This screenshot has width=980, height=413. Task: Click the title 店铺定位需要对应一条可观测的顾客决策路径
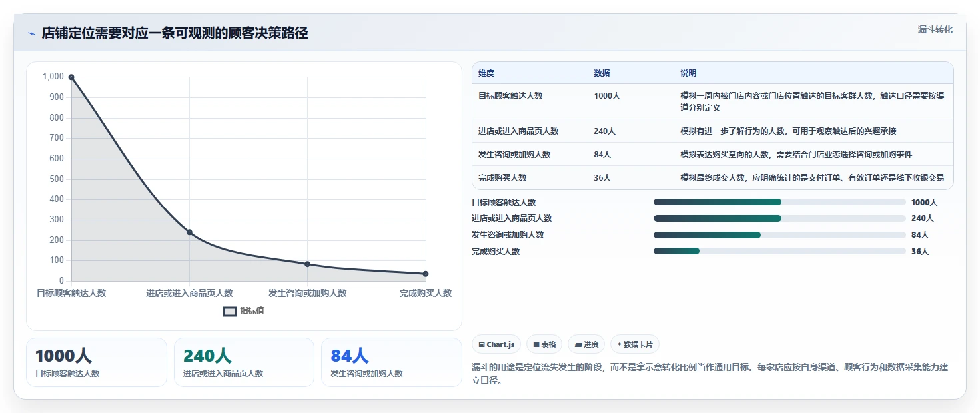coord(175,33)
